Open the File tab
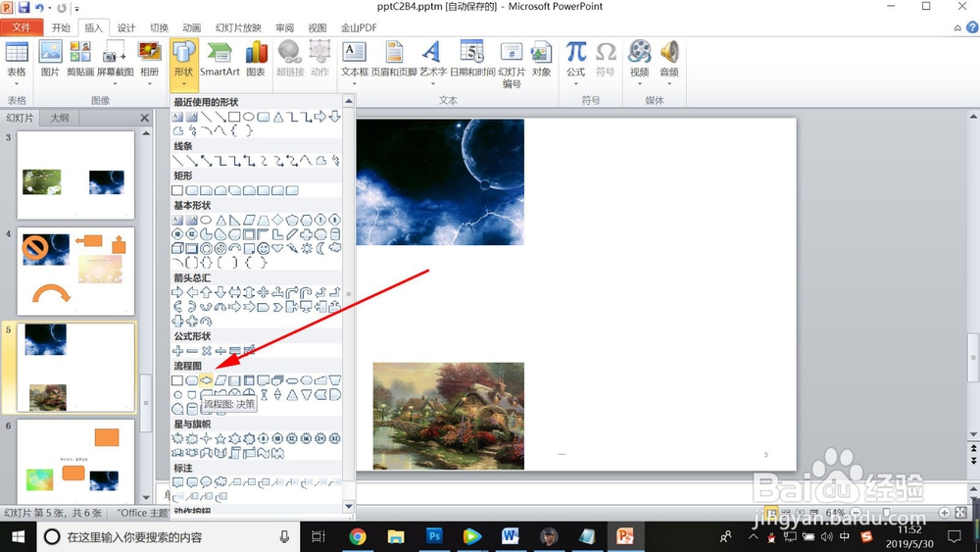This screenshot has width=980, height=552. click(22, 27)
